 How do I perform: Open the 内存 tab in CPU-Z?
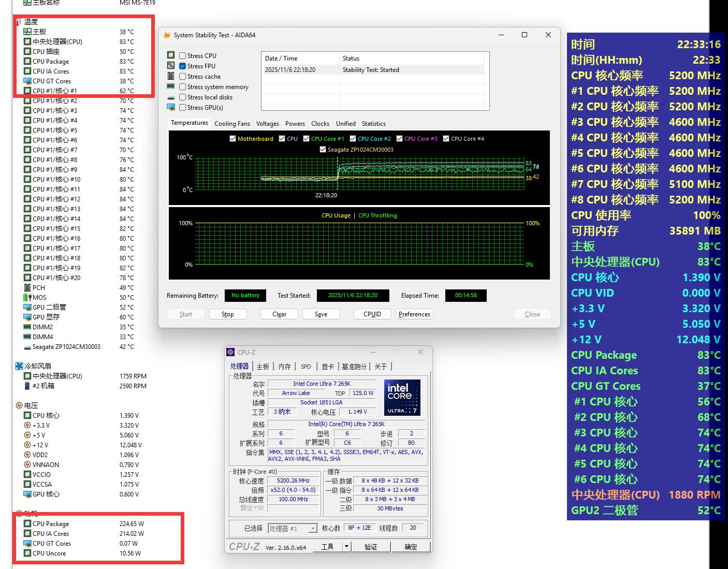tap(284, 367)
